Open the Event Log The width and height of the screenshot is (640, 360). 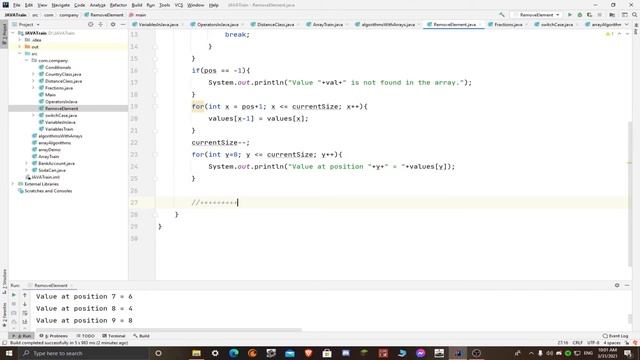(616, 336)
